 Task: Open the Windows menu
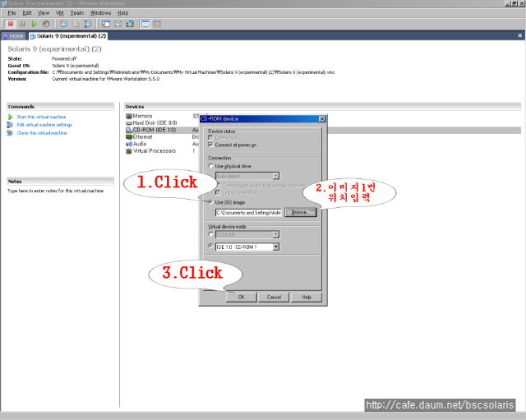click(100, 13)
